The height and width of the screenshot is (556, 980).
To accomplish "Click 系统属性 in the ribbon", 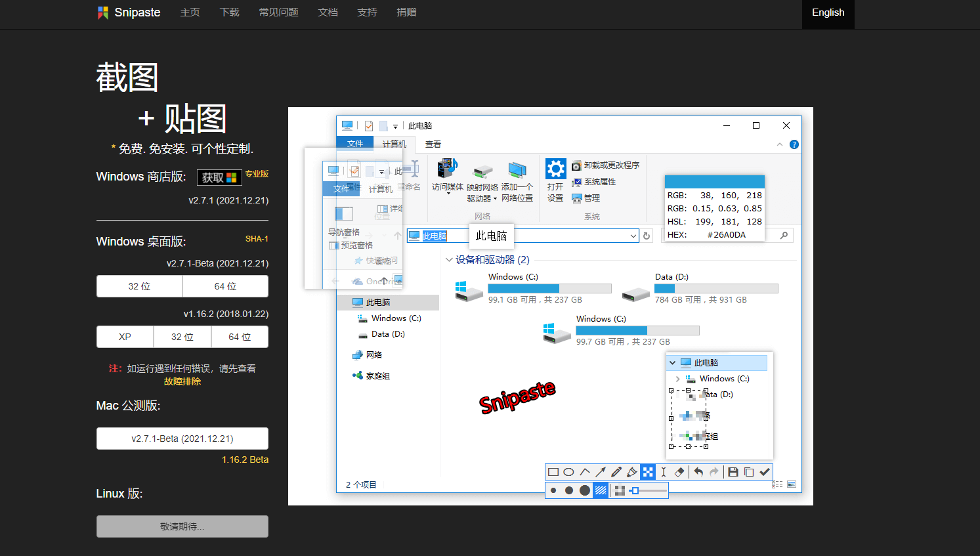I will point(593,182).
